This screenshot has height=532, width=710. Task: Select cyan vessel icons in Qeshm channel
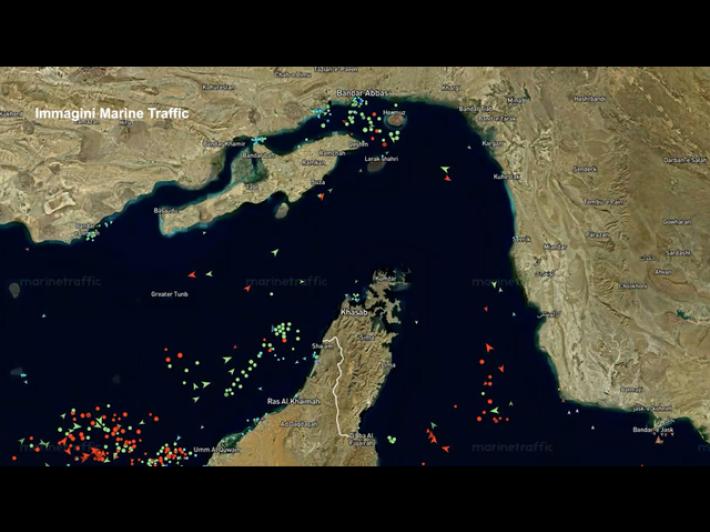coord(259,139)
